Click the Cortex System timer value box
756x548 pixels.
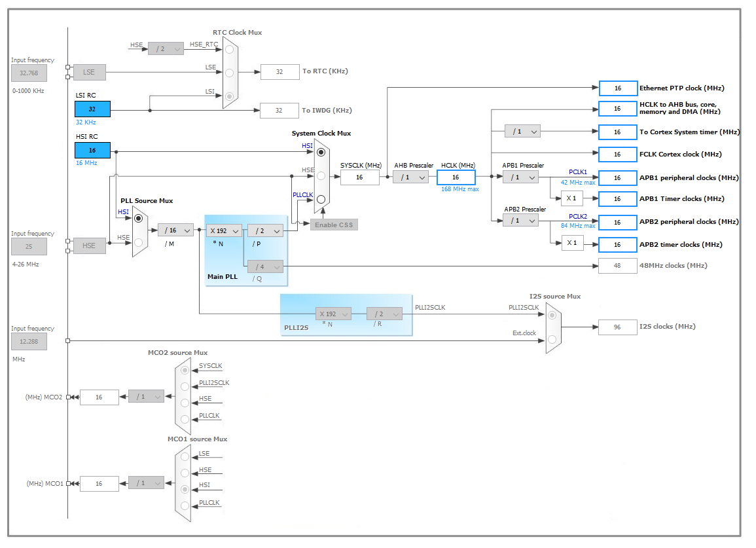click(618, 132)
